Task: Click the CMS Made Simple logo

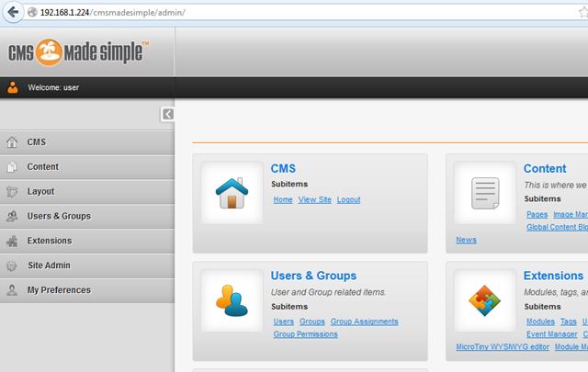Action: tap(79, 52)
